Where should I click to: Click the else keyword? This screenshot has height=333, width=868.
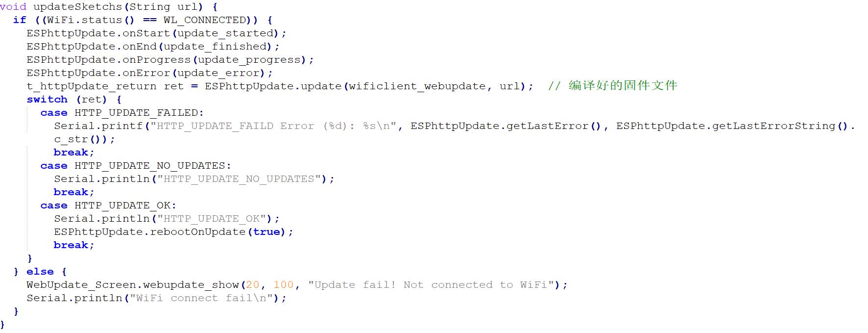[x=40, y=272]
